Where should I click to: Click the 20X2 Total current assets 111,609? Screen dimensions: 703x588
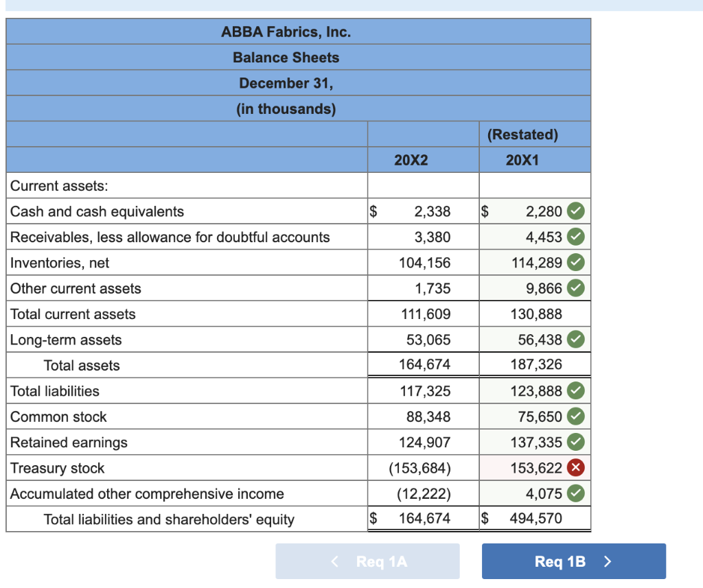click(x=426, y=314)
